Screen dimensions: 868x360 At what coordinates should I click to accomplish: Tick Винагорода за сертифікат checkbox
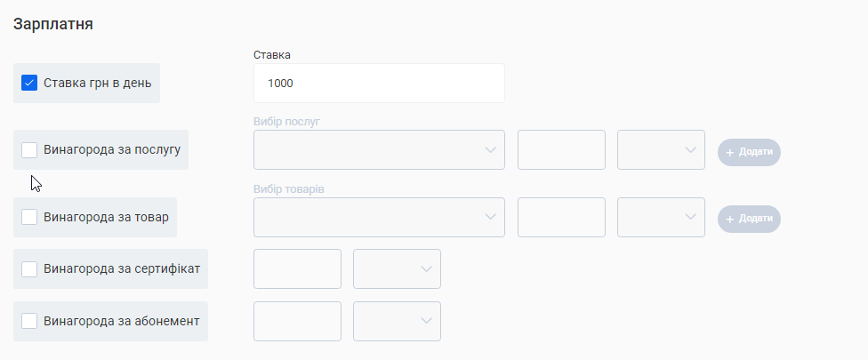(x=29, y=268)
